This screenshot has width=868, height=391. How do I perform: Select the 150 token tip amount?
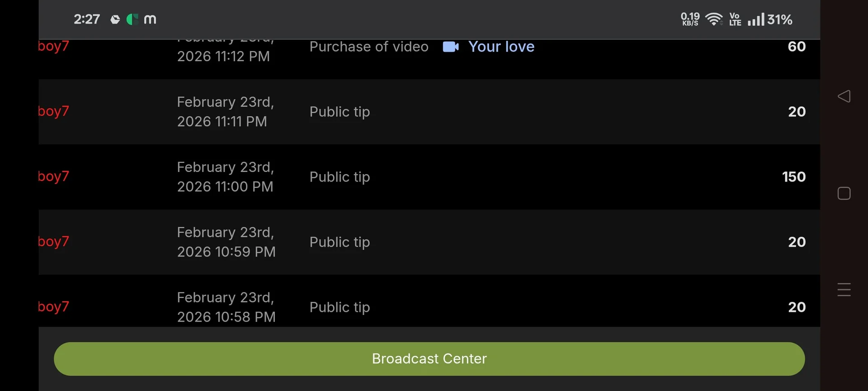click(x=793, y=177)
